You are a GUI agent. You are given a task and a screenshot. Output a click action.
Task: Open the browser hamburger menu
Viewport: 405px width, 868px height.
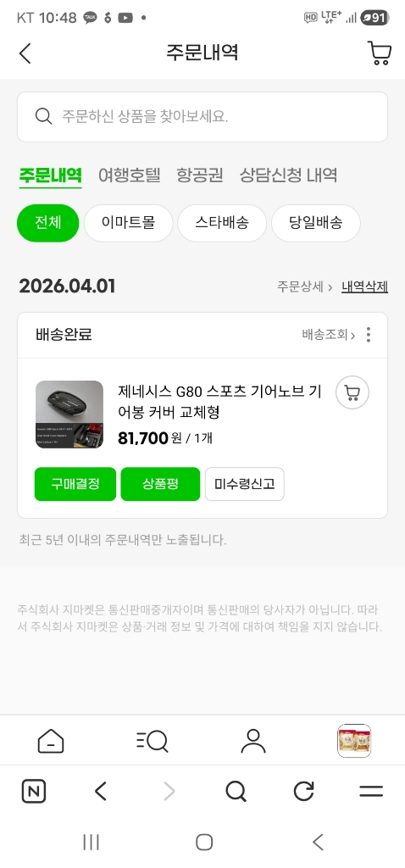click(x=371, y=791)
